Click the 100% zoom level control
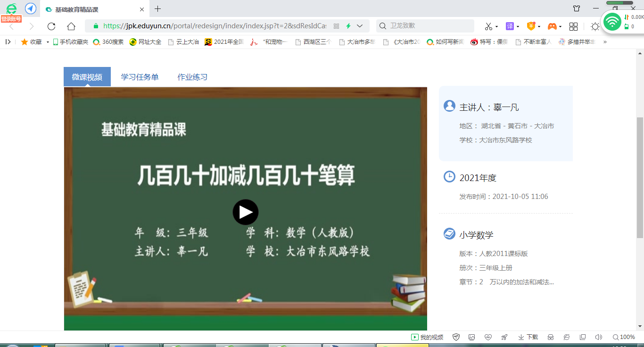This screenshot has height=347, width=644. click(623, 337)
